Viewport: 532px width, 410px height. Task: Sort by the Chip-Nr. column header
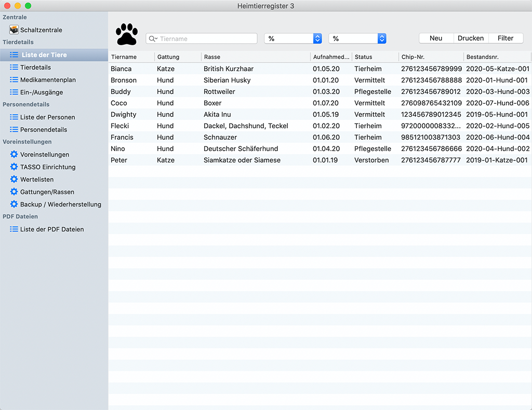click(x=431, y=57)
